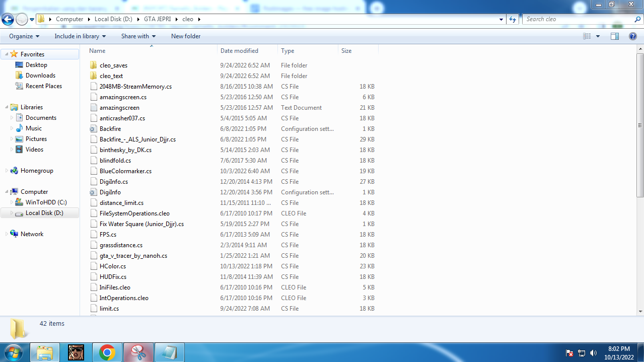
Task: Select file BlueColormarker.cs
Action: pos(125,171)
